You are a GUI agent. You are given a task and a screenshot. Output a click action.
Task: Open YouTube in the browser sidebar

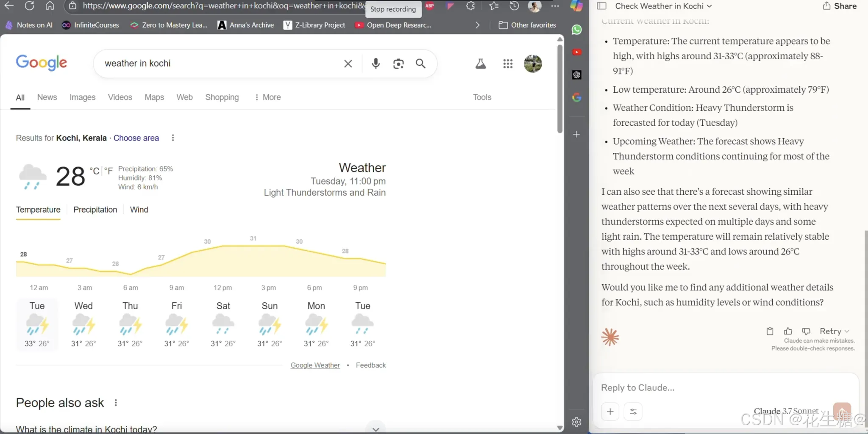pyautogui.click(x=576, y=52)
